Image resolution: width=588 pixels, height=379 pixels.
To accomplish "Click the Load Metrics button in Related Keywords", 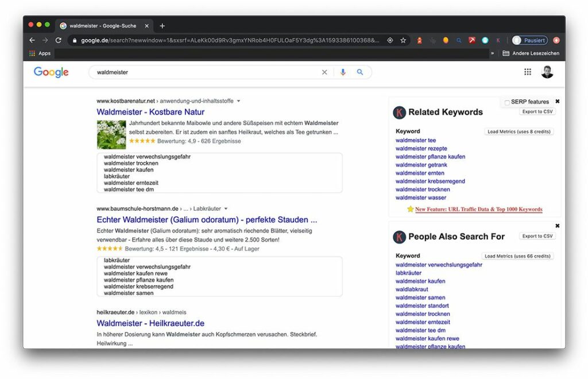I will click(518, 131).
